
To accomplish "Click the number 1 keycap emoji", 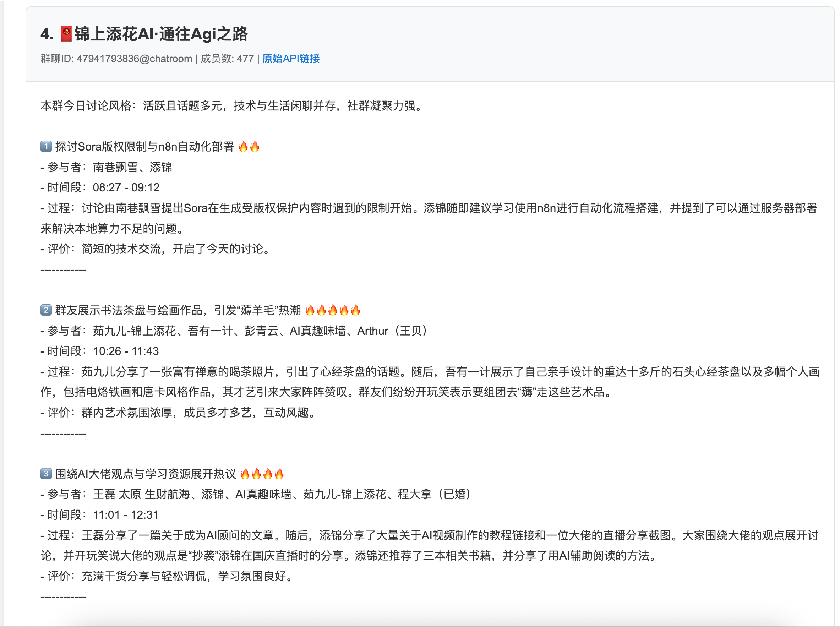I will pyautogui.click(x=46, y=147).
